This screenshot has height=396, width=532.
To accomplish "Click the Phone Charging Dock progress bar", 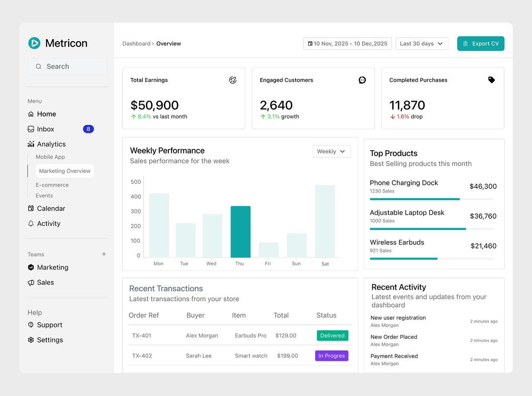I will coord(431,199).
